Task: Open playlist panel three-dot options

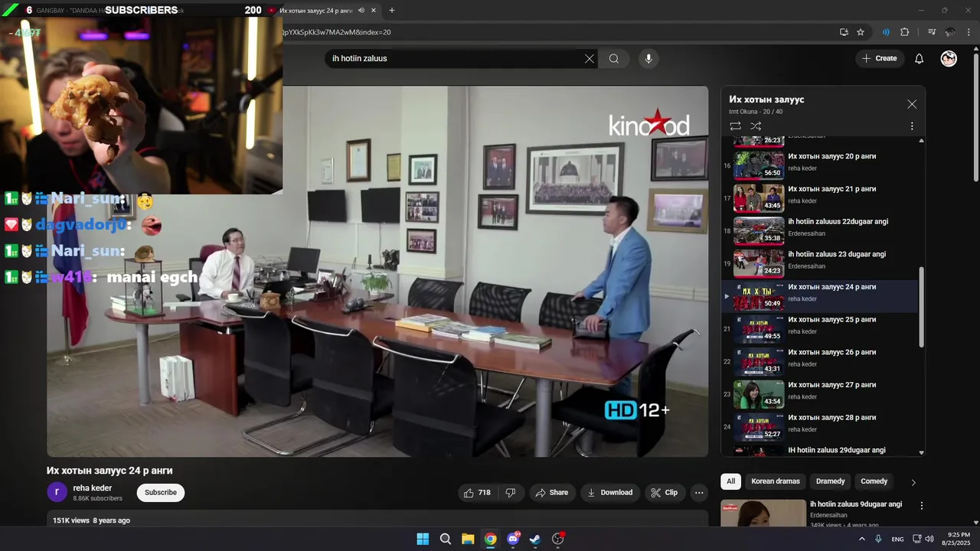Action: 912,126
